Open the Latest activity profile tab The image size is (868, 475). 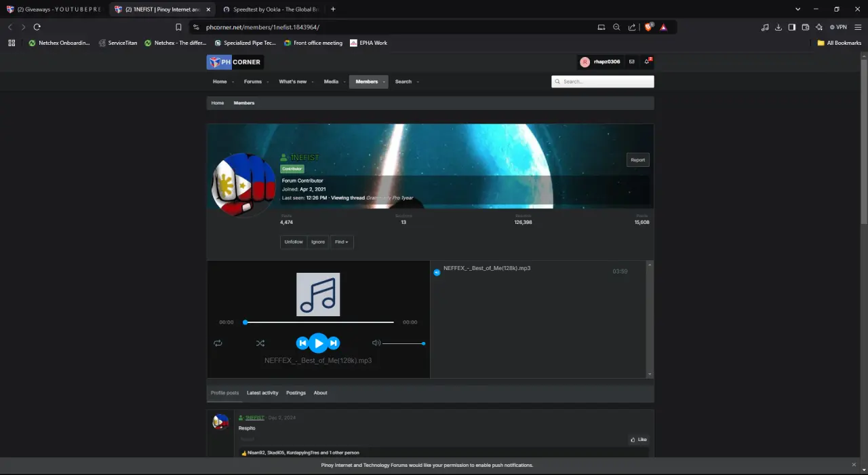click(262, 393)
